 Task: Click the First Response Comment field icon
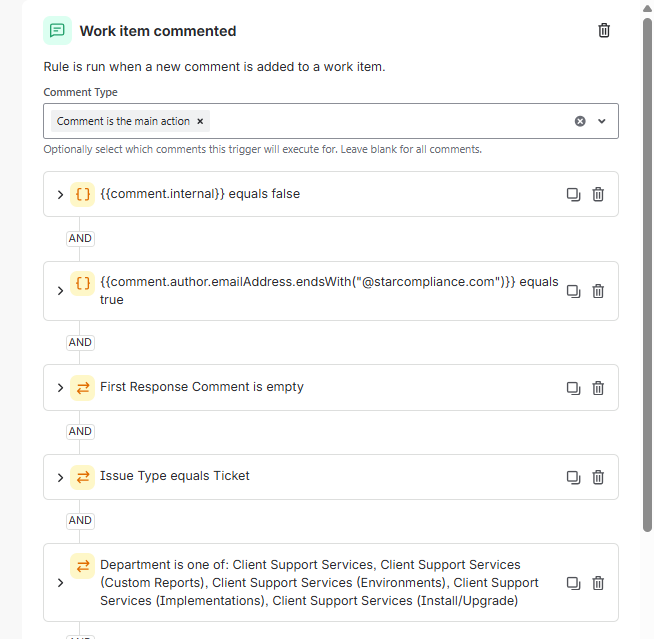point(83,388)
